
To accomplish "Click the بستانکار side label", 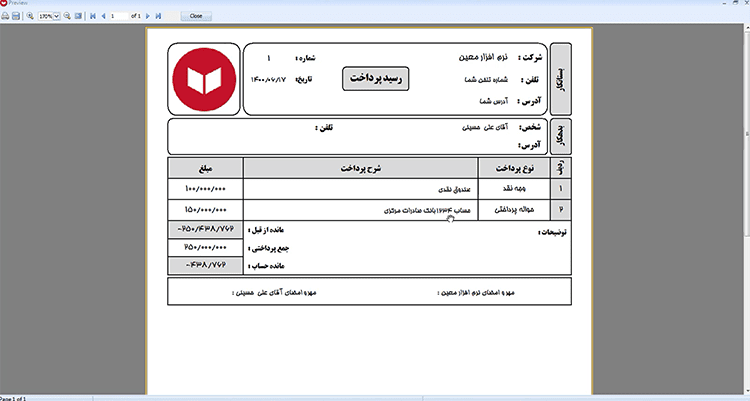I will [561, 79].
